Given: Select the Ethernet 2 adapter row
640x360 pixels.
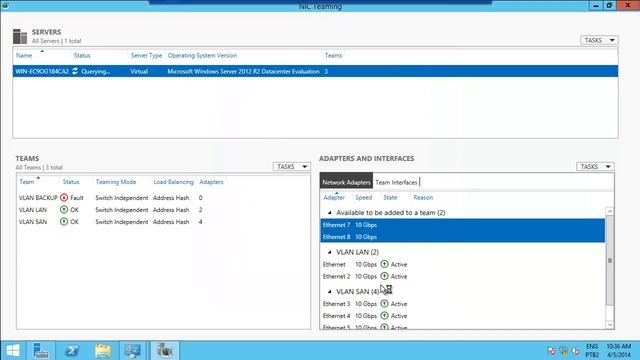Looking at the screenshot, I should tap(462, 276).
